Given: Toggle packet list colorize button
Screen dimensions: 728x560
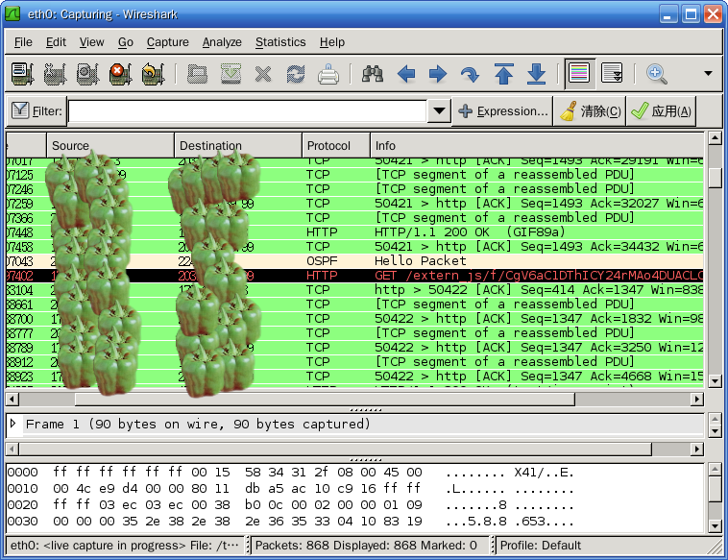Looking at the screenshot, I should (x=579, y=73).
